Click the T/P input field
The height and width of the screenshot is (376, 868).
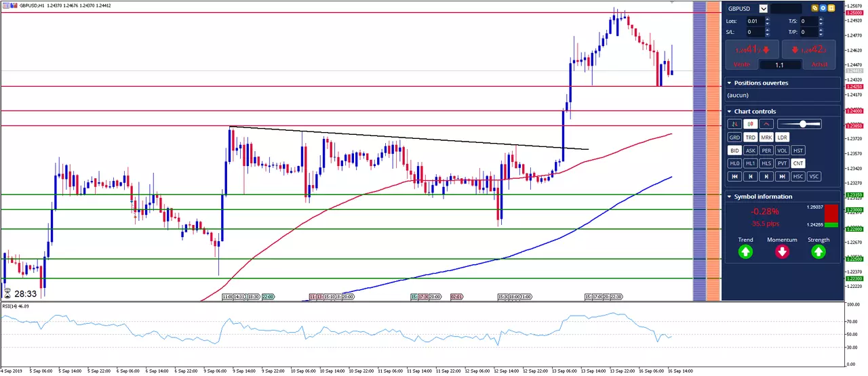(809, 32)
